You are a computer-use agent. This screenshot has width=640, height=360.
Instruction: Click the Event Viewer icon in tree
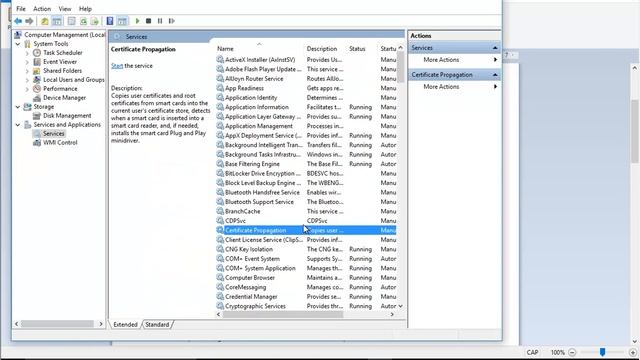(37, 62)
